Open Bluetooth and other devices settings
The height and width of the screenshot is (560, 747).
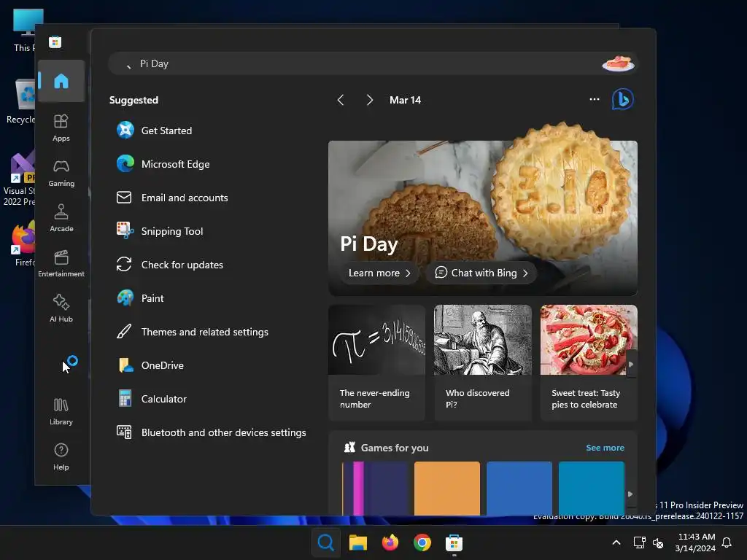pyautogui.click(x=211, y=432)
